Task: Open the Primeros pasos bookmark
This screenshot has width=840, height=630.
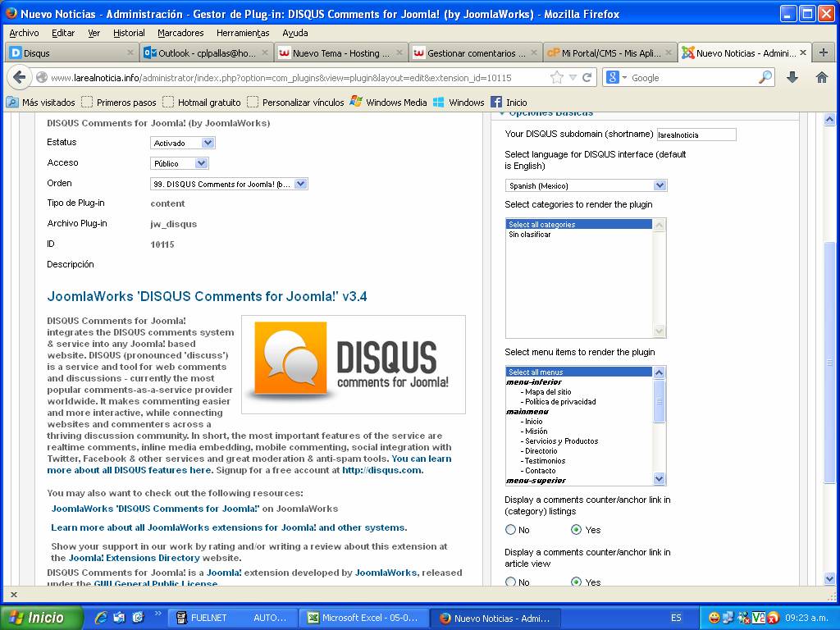Action: click(x=120, y=103)
